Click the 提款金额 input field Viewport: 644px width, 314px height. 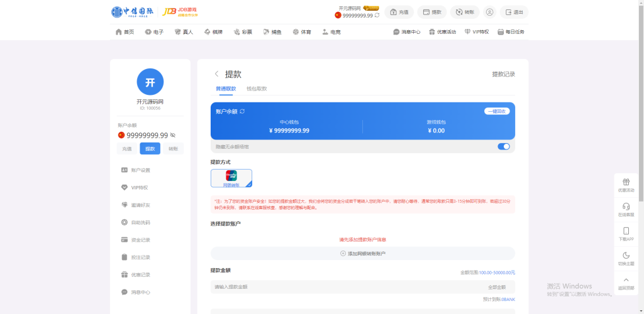point(363,287)
